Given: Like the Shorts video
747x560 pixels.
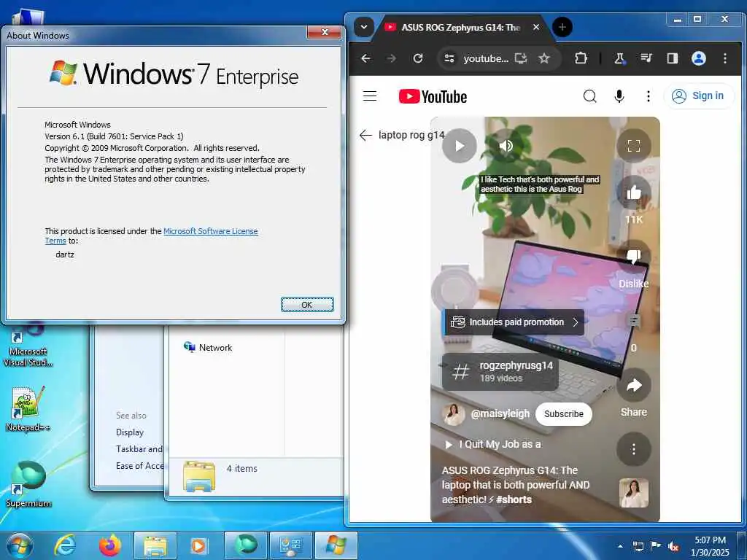Looking at the screenshot, I should tap(634, 192).
